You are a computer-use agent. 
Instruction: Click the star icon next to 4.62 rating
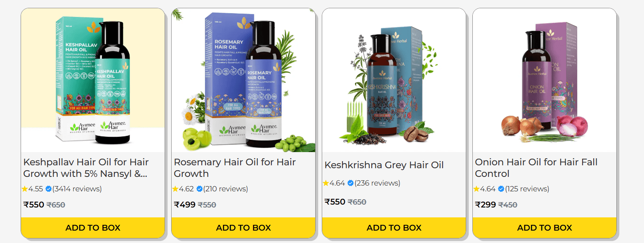click(x=175, y=189)
